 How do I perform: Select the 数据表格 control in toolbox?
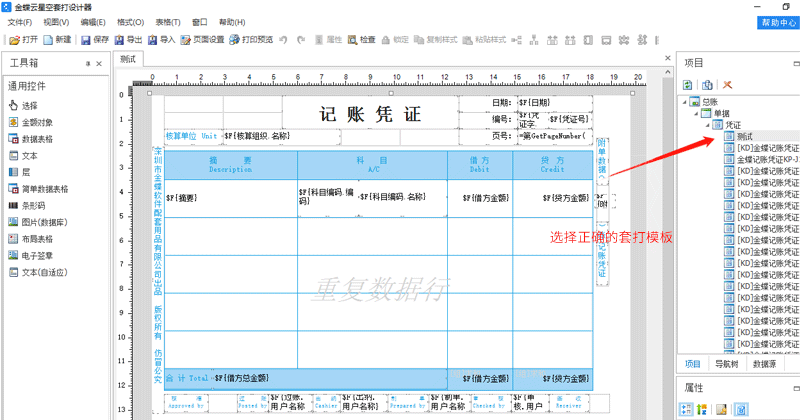(x=31, y=139)
